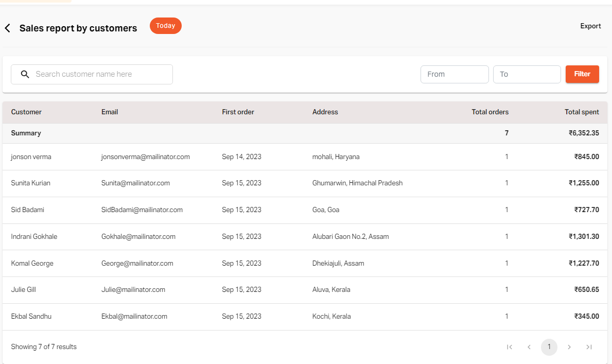Export the sales report
The height and width of the screenshot is (364, 612).
coord(590,26)
